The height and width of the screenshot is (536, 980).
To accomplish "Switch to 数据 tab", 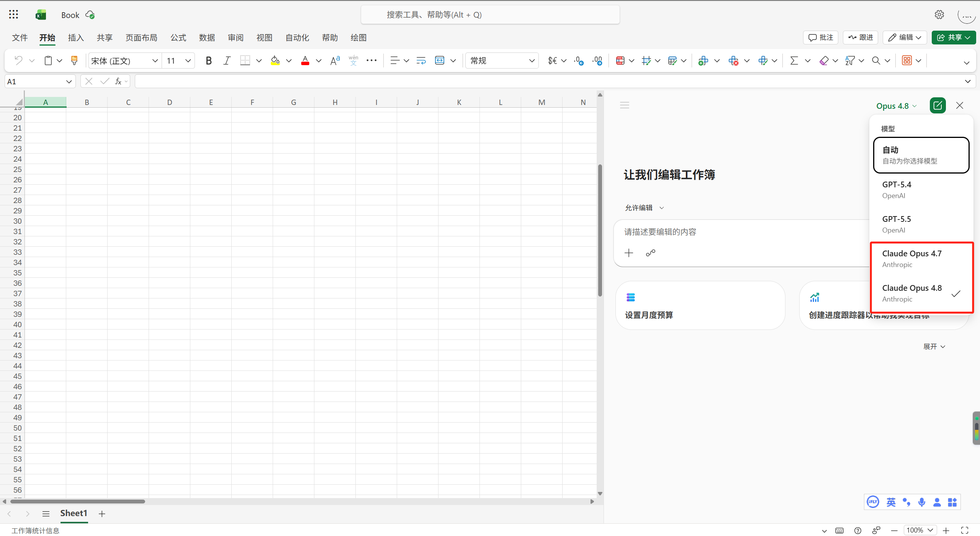I will click(207, 38).
